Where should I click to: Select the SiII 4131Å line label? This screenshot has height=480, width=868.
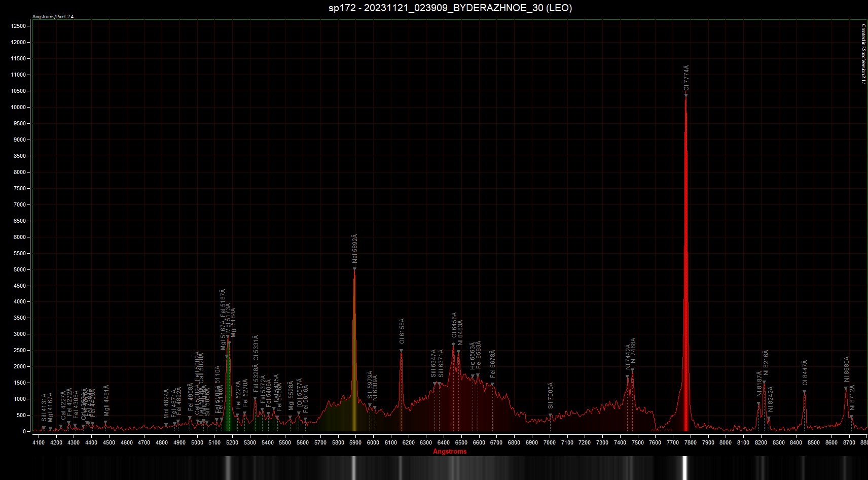(44, 407)
